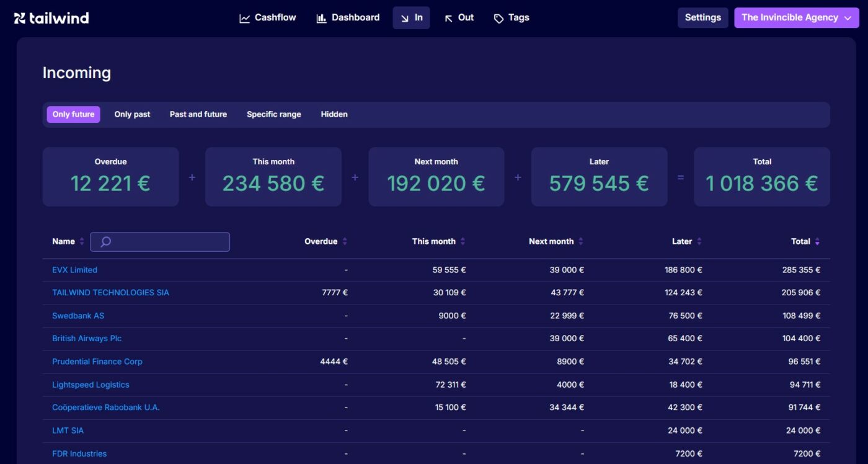Click the 104 400 € total cell
This screenshot has height=464, width=868.
(x=801, y=339)
